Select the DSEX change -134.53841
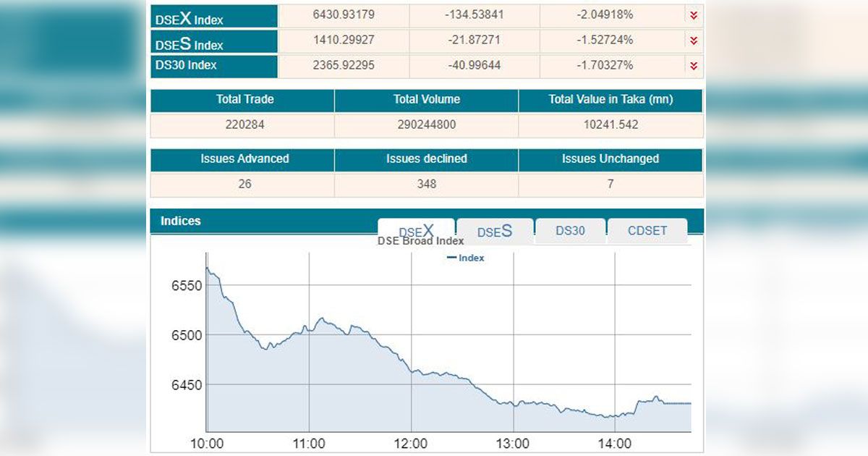Image resolution: width=868 pixels, height=456 pixels. tap(474, 15)
